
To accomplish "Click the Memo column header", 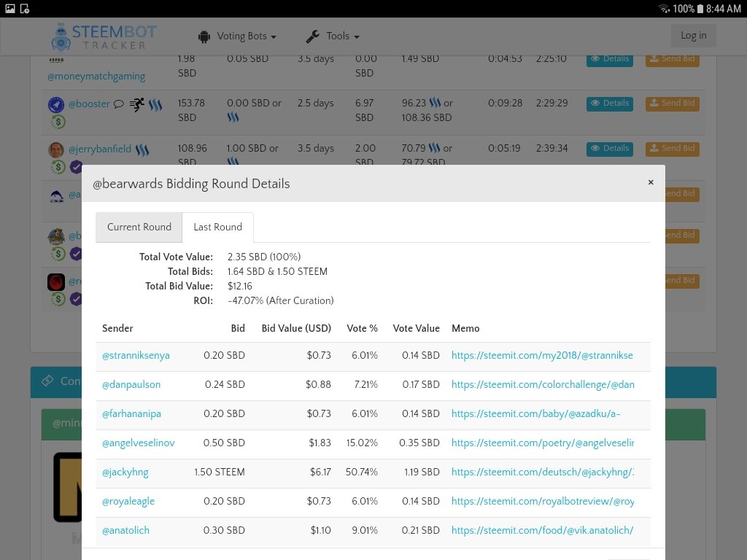I will point(465,328).
